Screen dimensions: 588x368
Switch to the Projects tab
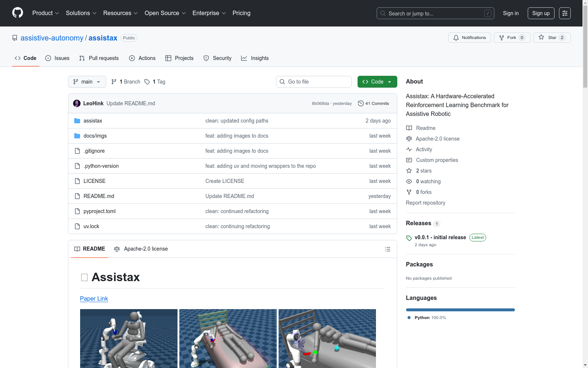tap(179, 58)
